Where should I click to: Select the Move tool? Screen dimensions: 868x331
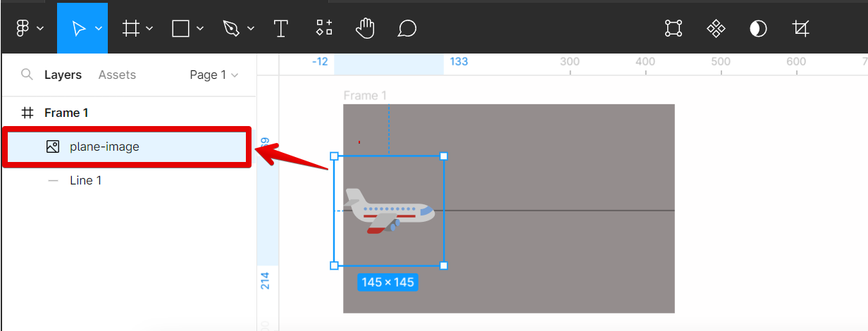tap(78, 28)
